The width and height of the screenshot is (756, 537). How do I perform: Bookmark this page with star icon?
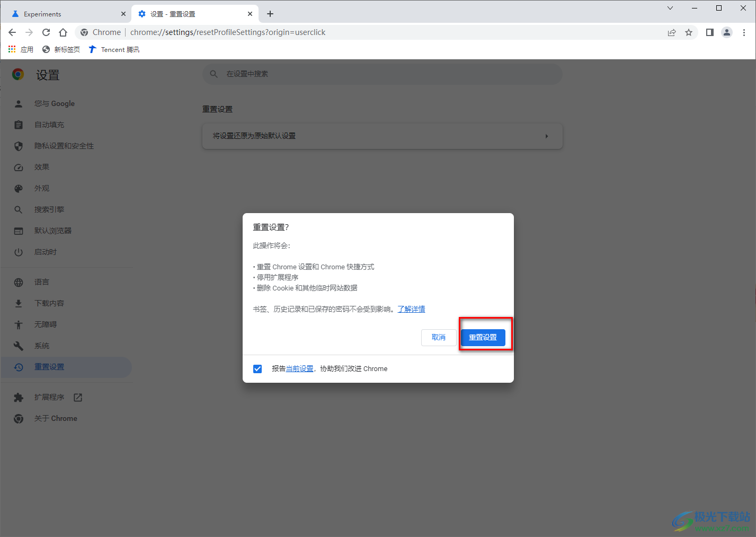pyautogui.click(x=689, y=32)
